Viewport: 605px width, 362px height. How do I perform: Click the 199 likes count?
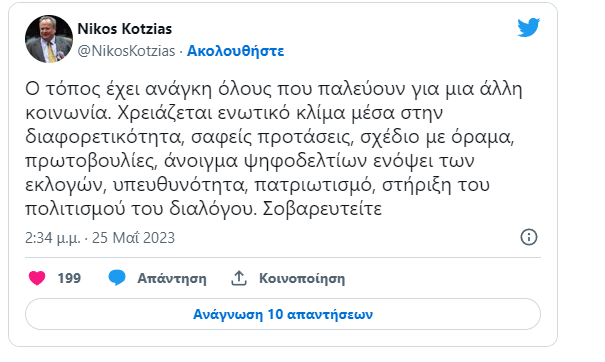(69, 278)
